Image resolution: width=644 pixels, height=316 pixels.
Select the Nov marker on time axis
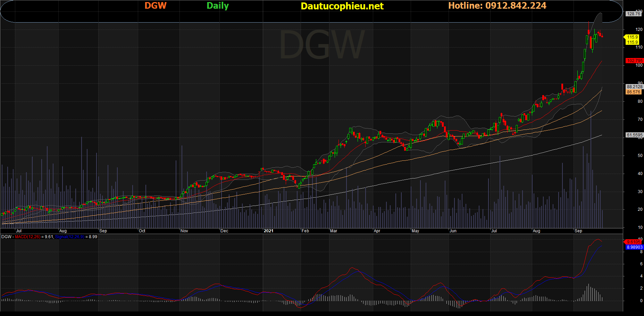184,231
